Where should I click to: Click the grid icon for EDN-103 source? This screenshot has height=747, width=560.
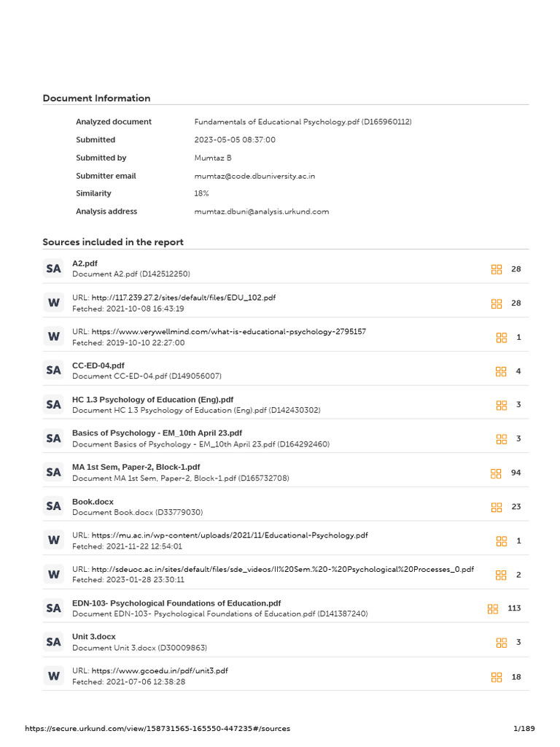click(493, 609)
